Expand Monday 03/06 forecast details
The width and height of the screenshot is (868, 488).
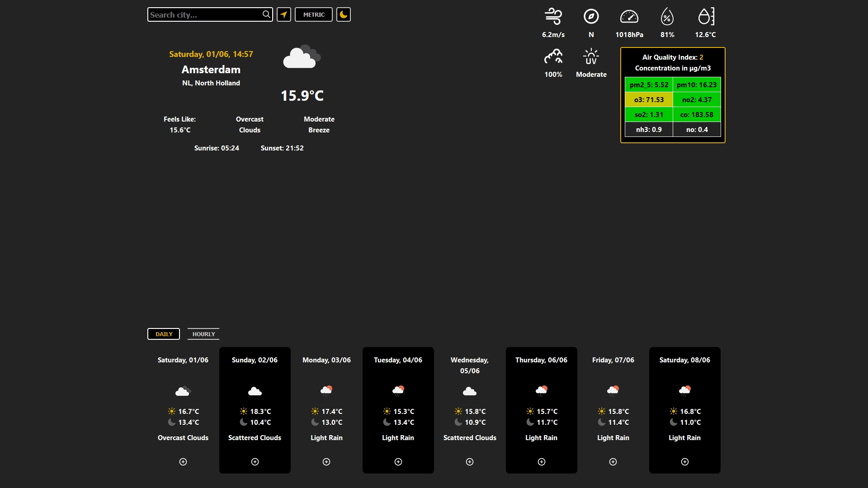[326, 462]
